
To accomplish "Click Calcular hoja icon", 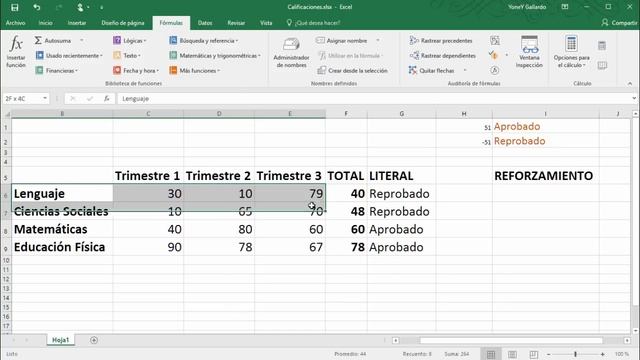I will click(x=602, y=65).
